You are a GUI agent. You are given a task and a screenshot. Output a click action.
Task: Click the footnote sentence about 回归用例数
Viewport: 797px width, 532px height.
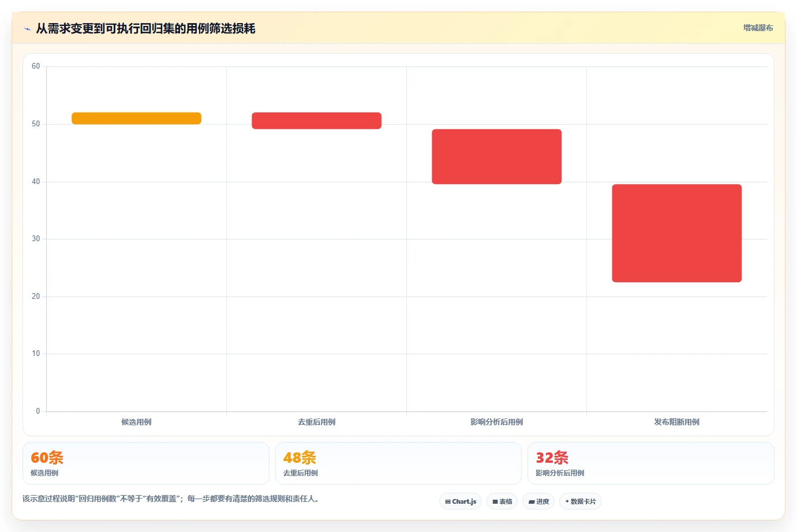coord(171,499)
